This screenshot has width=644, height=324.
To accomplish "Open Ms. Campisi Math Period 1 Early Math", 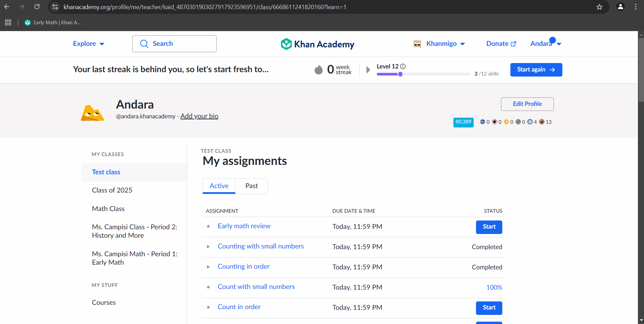I will tap(135, 258).
